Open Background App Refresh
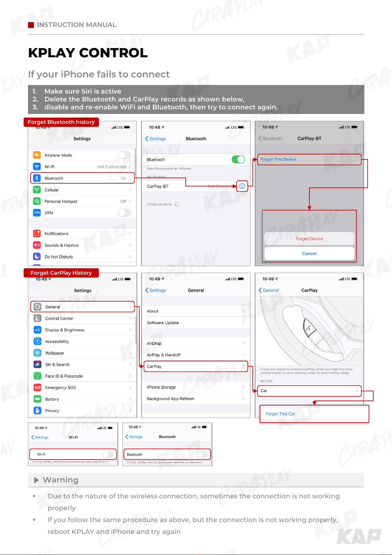This screenshot has height=555, width=392. tap(196, 399)
